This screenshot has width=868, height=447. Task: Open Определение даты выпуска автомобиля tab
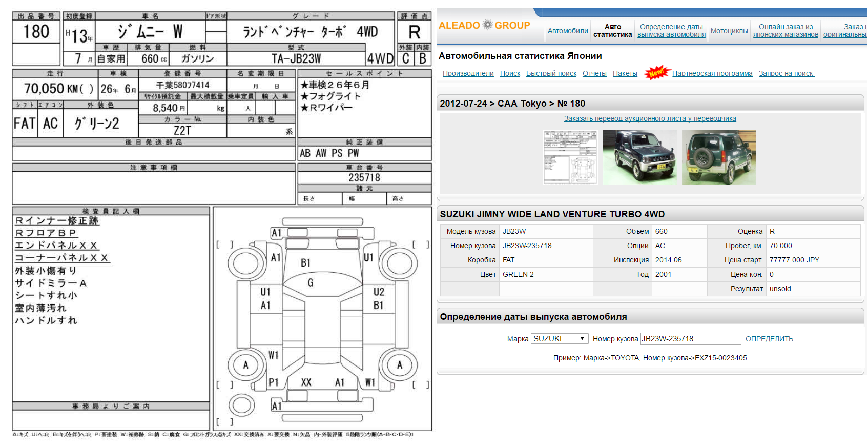pyautogui.click(x=671, y=31)
